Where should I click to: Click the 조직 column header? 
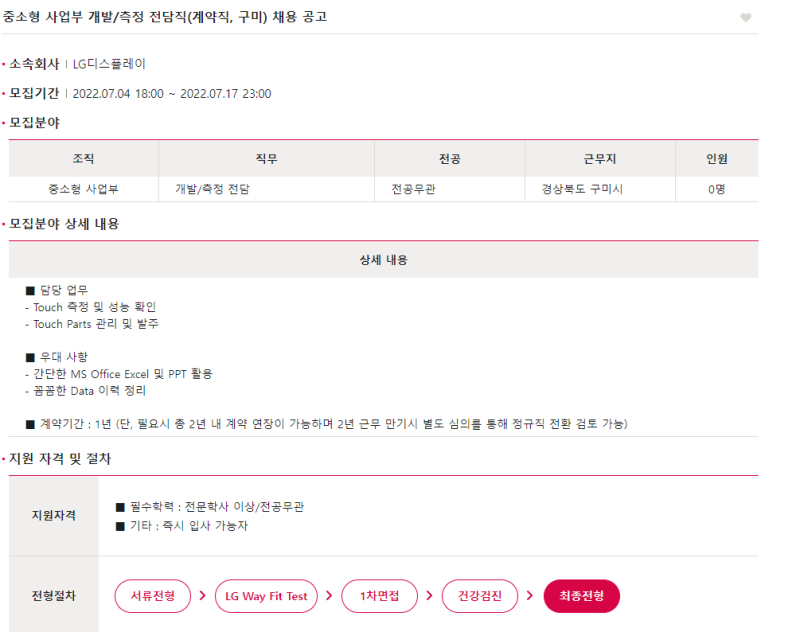point(84,159)
